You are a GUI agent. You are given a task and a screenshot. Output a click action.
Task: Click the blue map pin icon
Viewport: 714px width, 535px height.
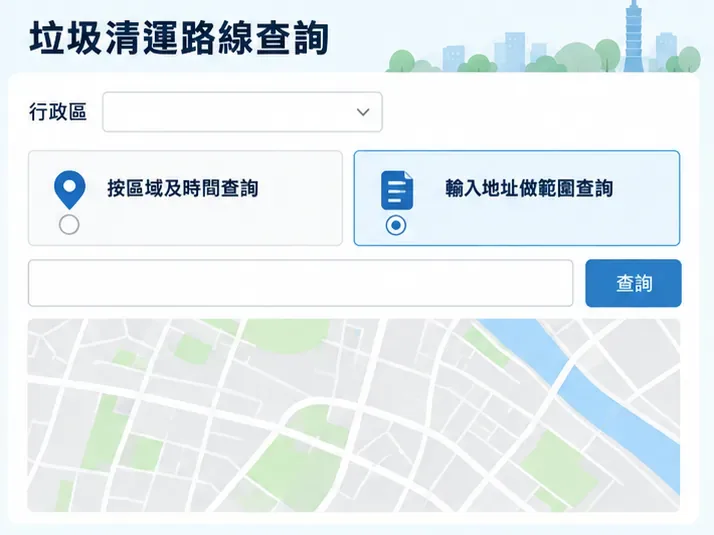70,190
